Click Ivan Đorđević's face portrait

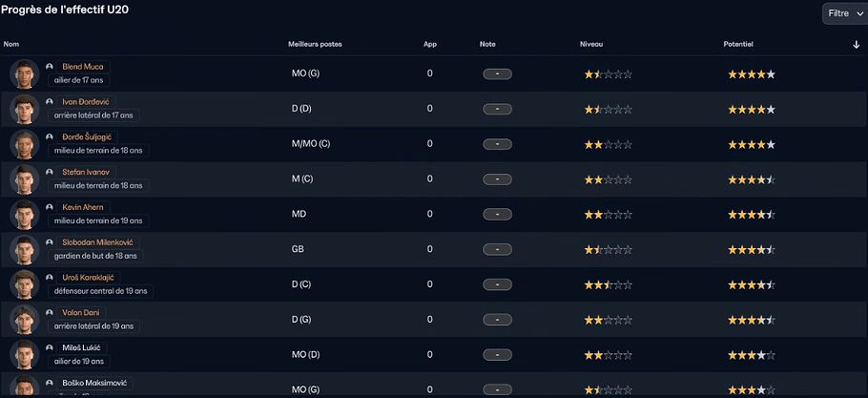25,109
